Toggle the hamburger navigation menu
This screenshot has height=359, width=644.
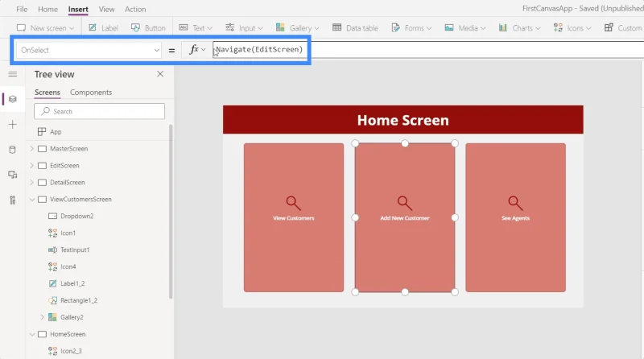[x=13, y=74]
